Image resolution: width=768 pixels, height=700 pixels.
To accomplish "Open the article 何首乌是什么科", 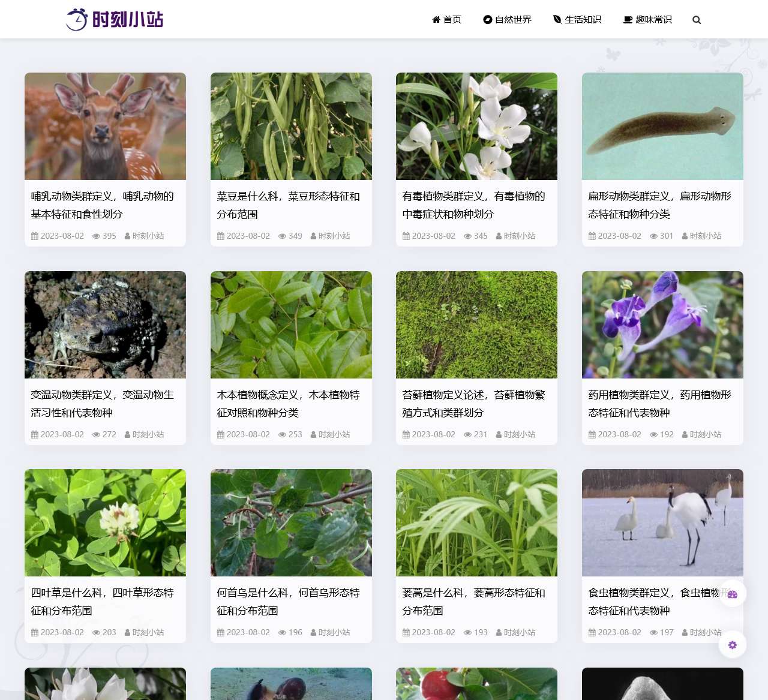I will click(x=289, y=602).
